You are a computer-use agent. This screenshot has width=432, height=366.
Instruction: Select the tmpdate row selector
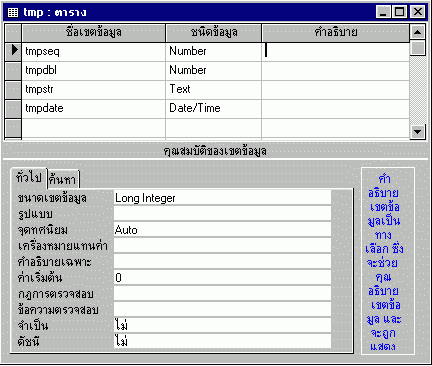tap(13, 109)
